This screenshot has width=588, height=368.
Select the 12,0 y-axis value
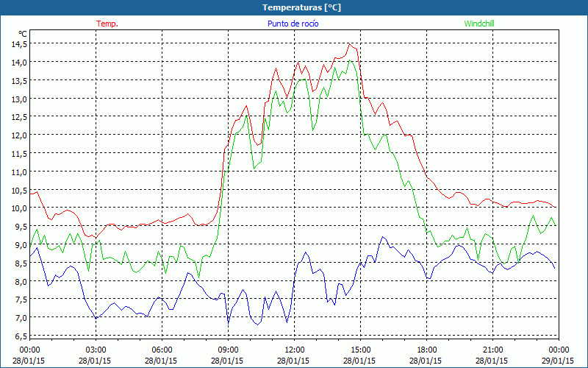(x=21, y=135)
